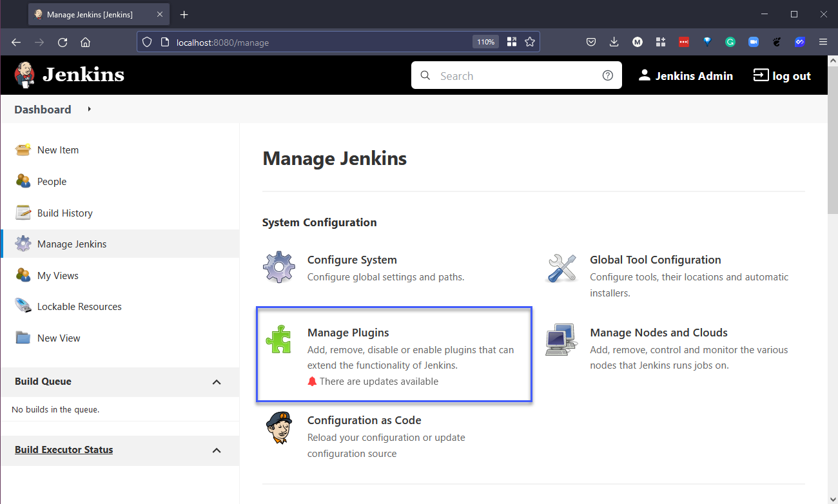This screenshot has width=838, height=504.
Task: Click the green puzzle Manage Plugins icon
Action: (x=278, y=340)
